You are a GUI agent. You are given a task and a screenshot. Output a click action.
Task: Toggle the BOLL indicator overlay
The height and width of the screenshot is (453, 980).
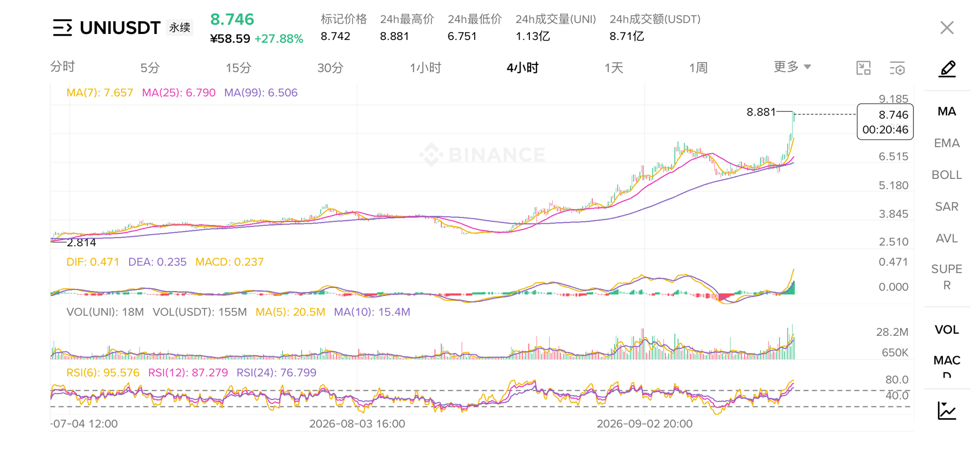947,175
